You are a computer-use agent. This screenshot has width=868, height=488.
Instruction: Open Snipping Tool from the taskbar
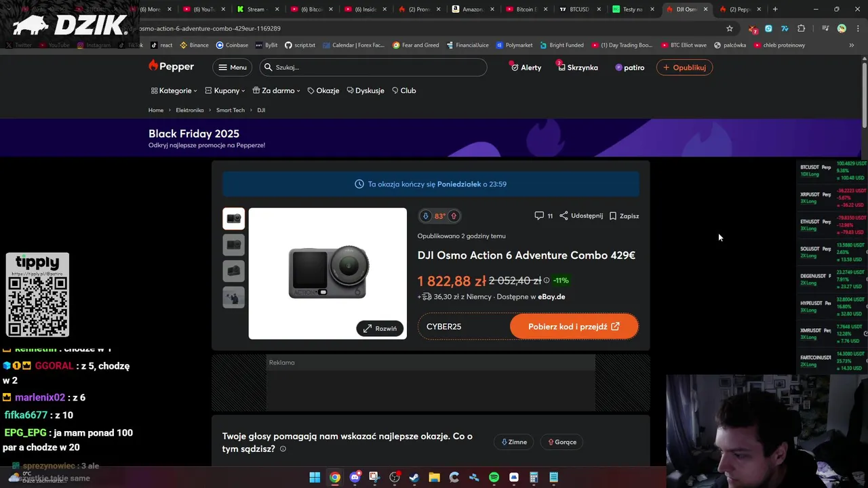374,477
